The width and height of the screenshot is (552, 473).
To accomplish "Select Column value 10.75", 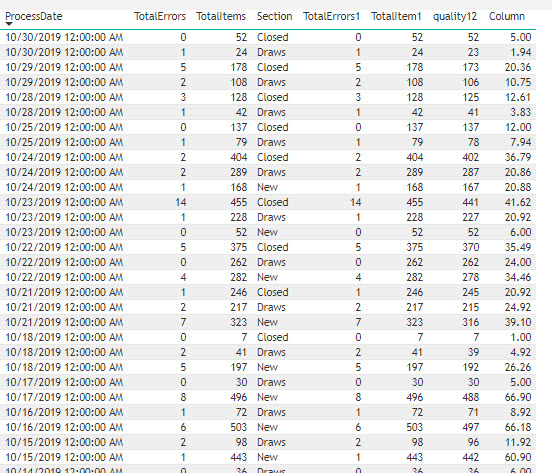I will pyautogui.click(x=518, y=82).
